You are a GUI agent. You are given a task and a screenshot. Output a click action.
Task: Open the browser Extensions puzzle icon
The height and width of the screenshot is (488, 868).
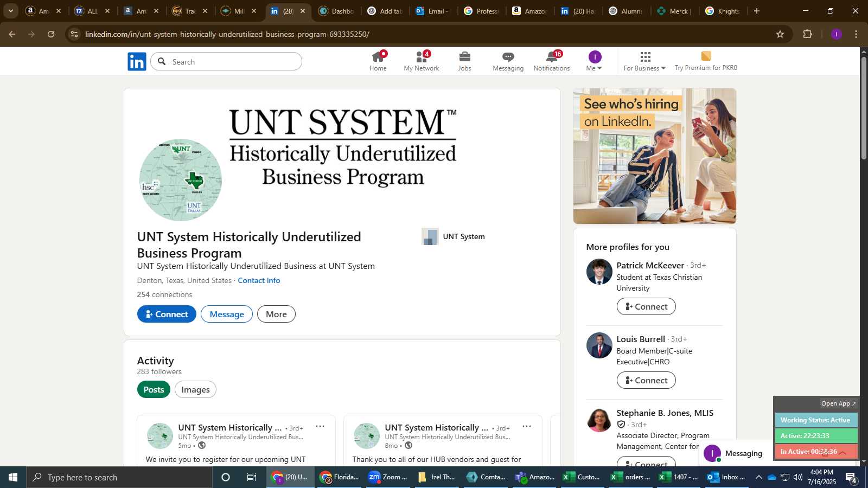808,34
